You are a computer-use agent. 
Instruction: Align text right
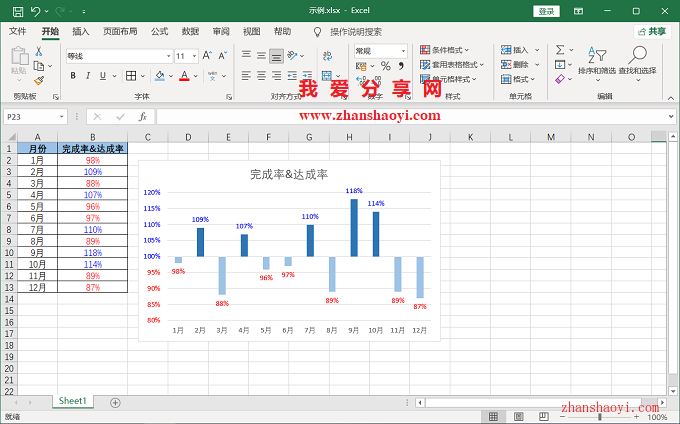[x=276, y=76]
